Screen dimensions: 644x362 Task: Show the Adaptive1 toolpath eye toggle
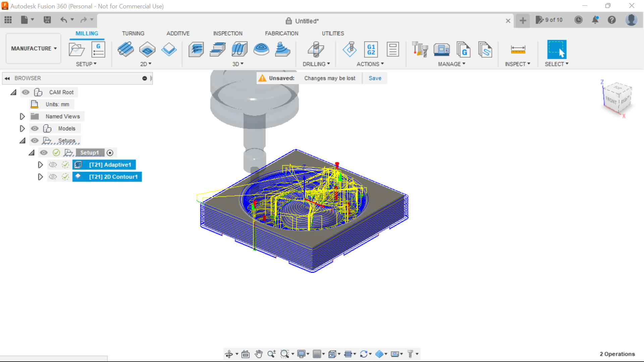(53, 165)
